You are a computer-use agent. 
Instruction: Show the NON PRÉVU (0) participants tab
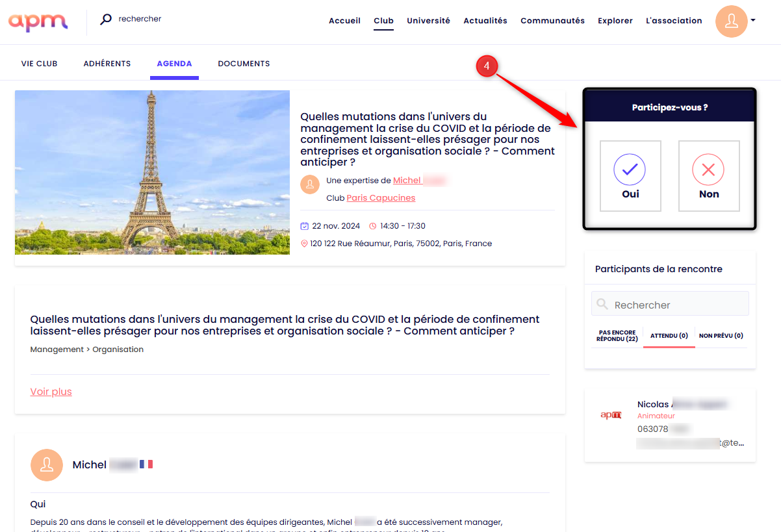721,336
